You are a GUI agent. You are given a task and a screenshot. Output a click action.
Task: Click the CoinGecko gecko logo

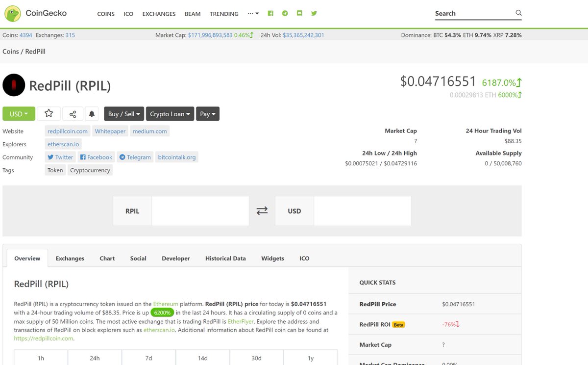13,13
